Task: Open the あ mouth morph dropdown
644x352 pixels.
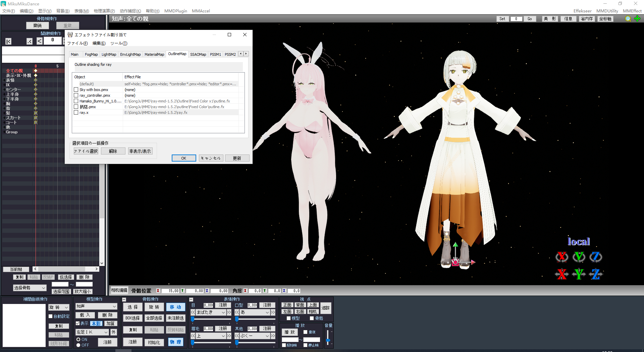Action: tap(255, 312)
